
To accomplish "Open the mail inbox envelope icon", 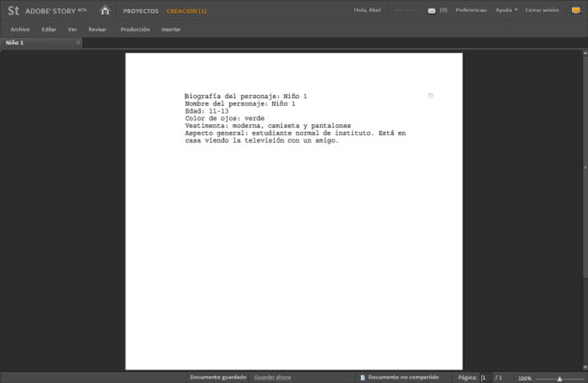I will click(432, 10).
